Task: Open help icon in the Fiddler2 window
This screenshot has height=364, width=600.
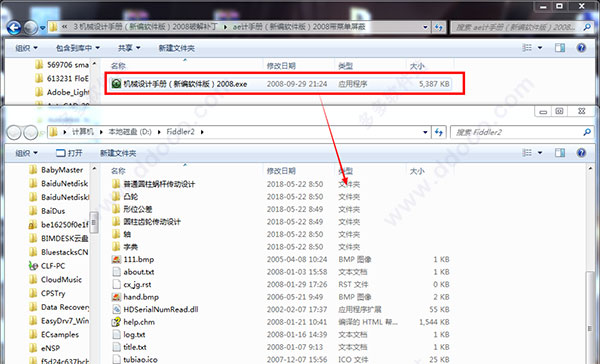Action: coord(581,153)
